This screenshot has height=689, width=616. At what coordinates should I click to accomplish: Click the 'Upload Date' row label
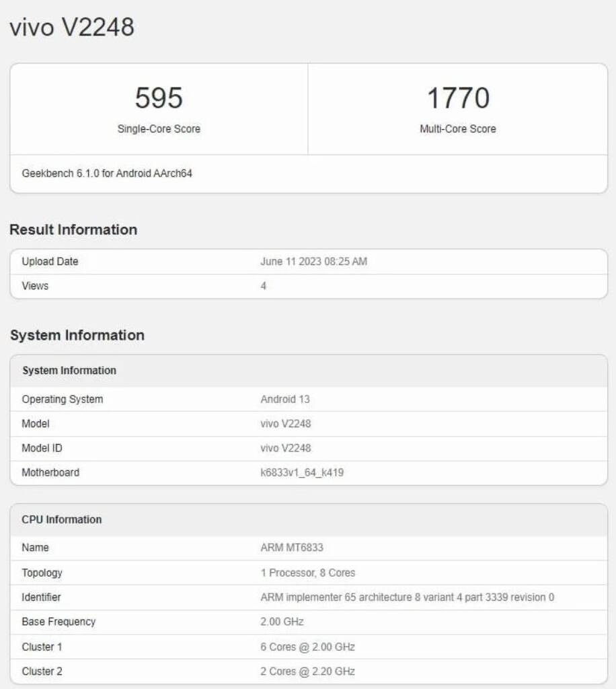pyautogui.click(x=50, y=261)
